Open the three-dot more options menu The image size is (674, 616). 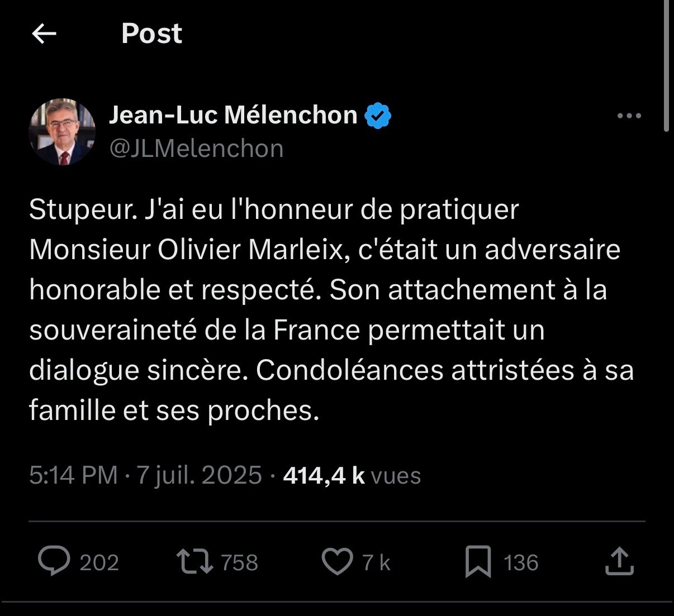tap(629, 116)
